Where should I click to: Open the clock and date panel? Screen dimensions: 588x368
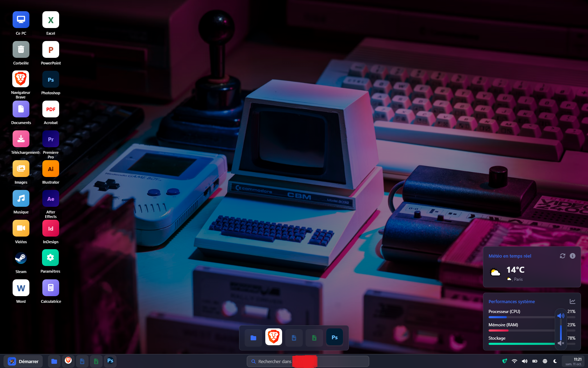(573, 361)
